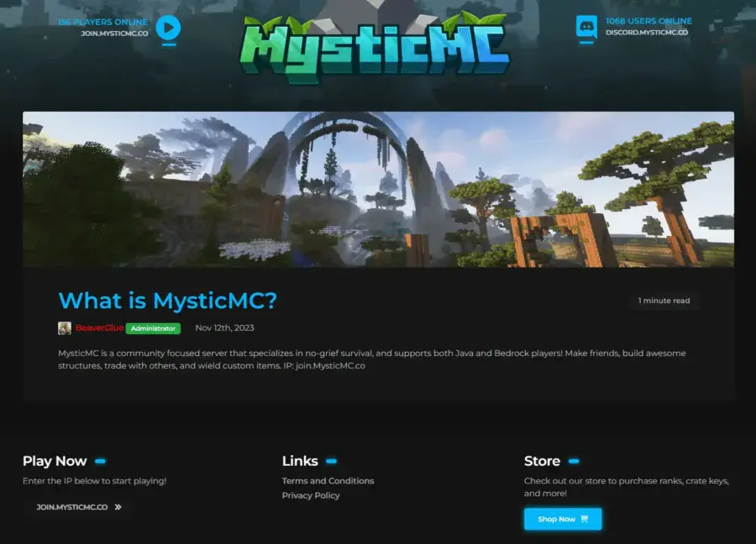This screenshot has width=756, height=544.
Task: Click the green Administrator badge
Action: 154,328
